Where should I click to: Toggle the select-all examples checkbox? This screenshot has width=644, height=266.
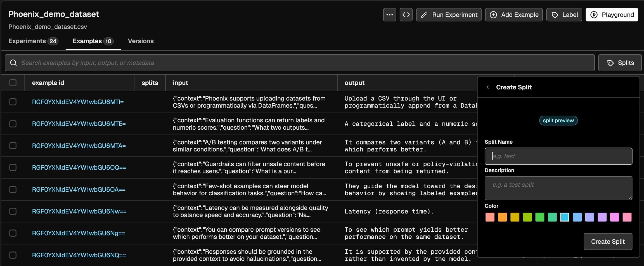click(x=13, y=83)
